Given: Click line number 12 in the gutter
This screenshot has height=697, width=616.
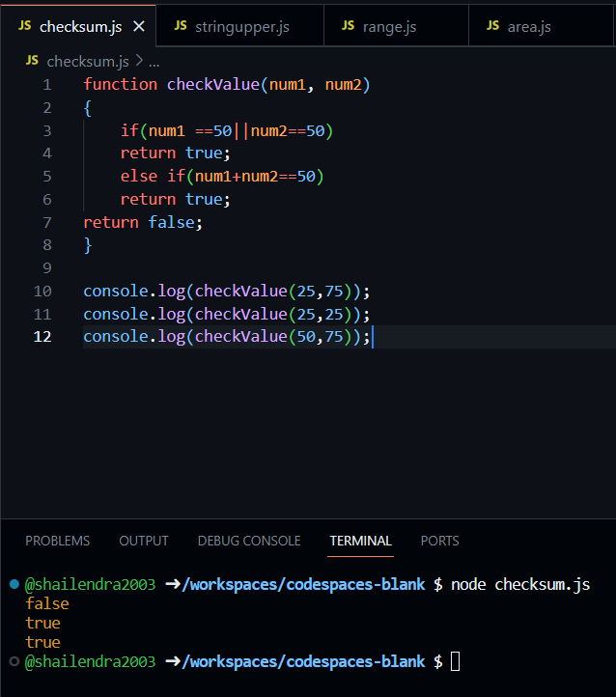Looking at the screenshot, I should click(x=42, y=337).
